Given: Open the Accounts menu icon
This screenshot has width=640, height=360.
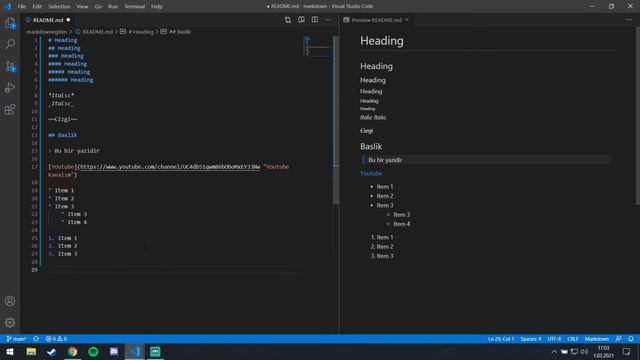Looking at the screenshot, I should tap(10, 301).
